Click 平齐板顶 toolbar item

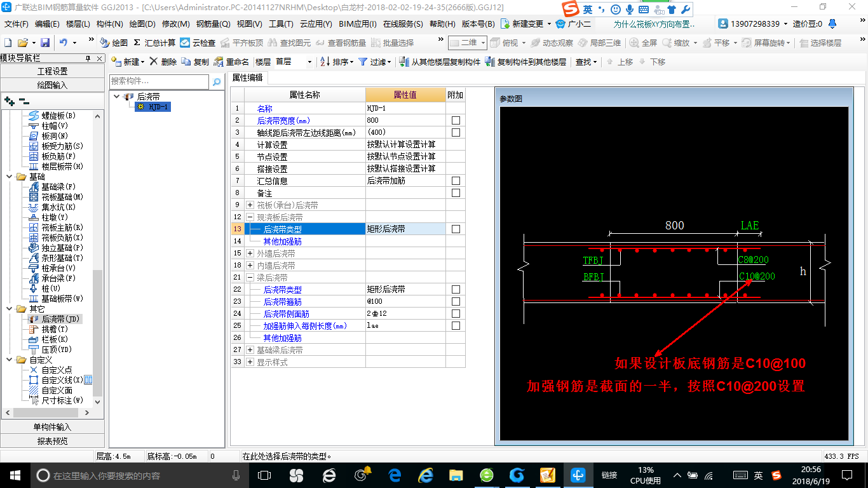241,43
